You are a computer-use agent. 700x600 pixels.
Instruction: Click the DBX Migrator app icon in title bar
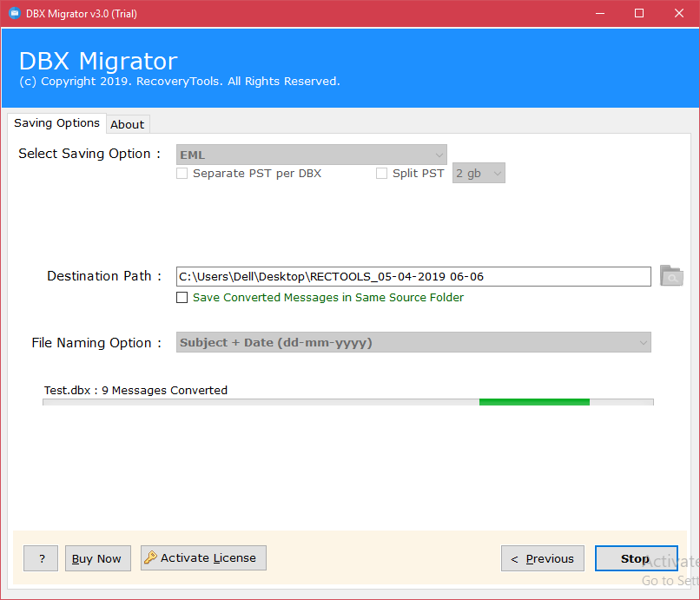click(x=14, y=13)
